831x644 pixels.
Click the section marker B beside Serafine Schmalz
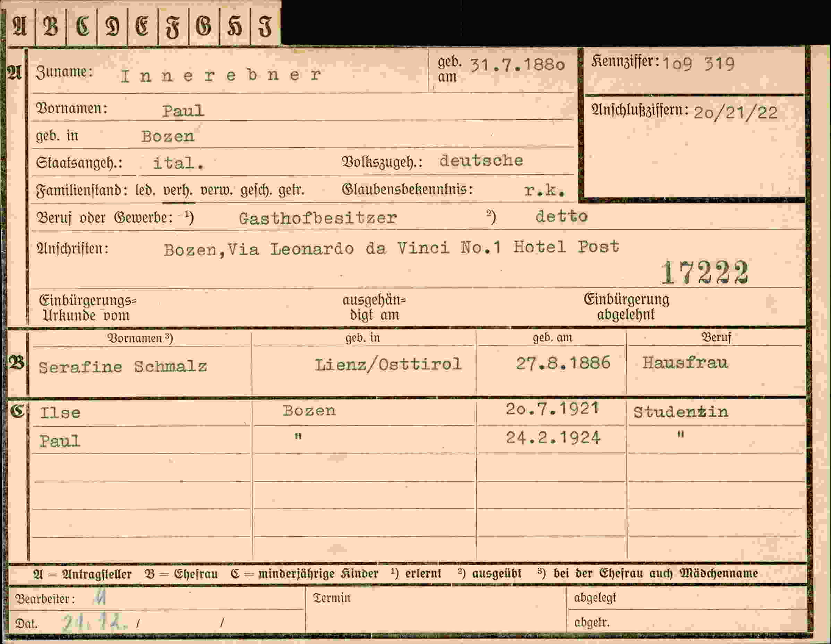(x=16, y=362)
